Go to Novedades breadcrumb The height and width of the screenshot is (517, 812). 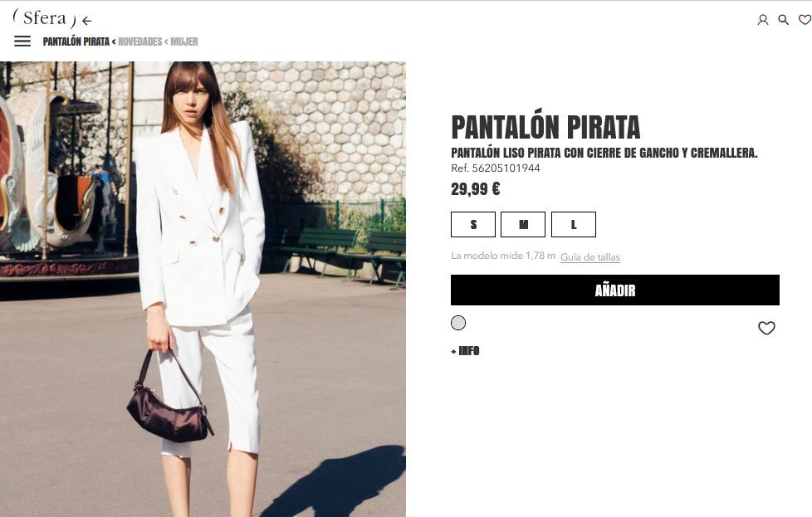pyautogui.click(x=139, y=41)
